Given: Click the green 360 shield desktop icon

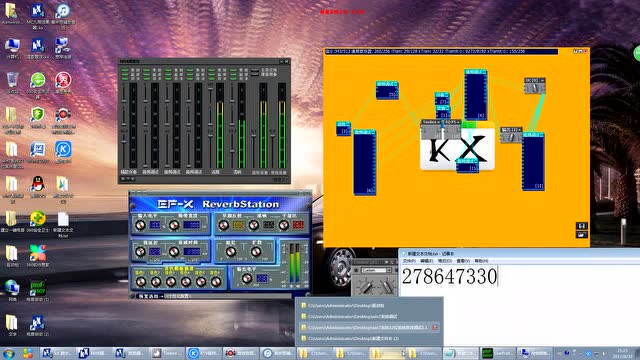Looking at the screenshot, I should click(x=38, y=115).
